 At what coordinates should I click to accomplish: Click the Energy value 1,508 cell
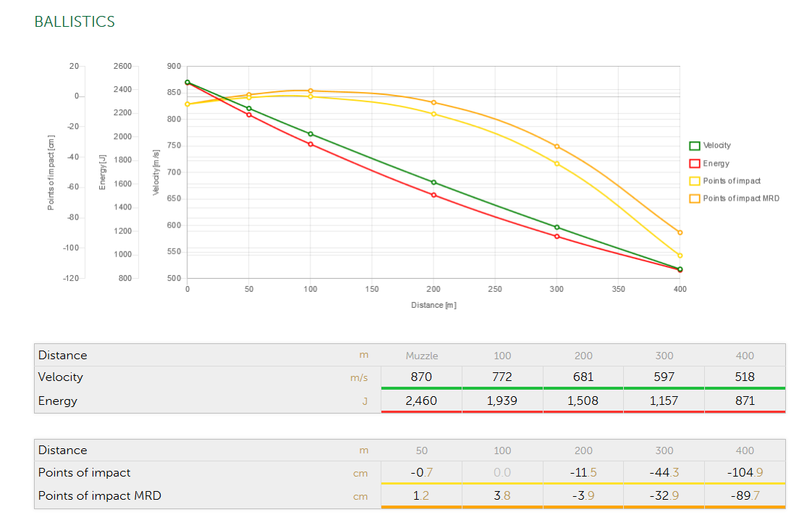tap(583, 401)
